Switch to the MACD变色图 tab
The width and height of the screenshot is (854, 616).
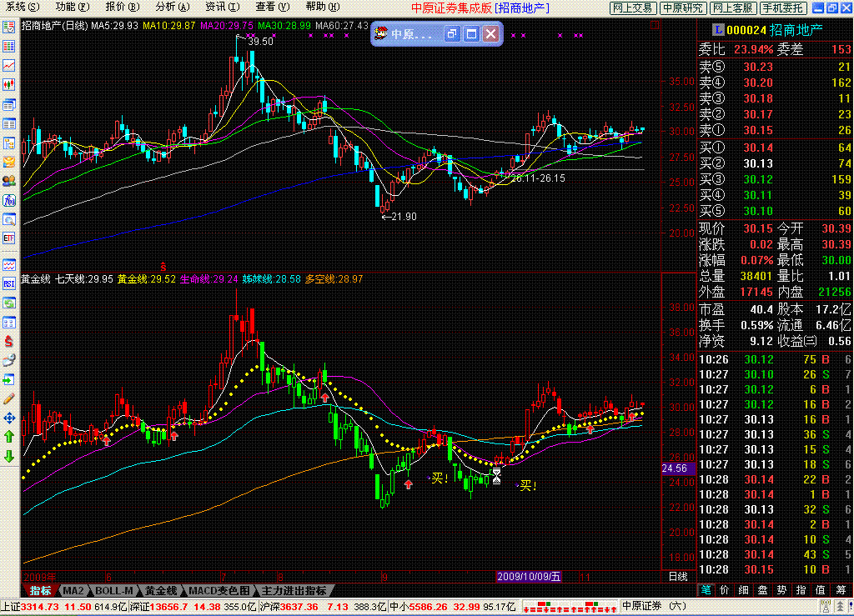pos(219,590)
